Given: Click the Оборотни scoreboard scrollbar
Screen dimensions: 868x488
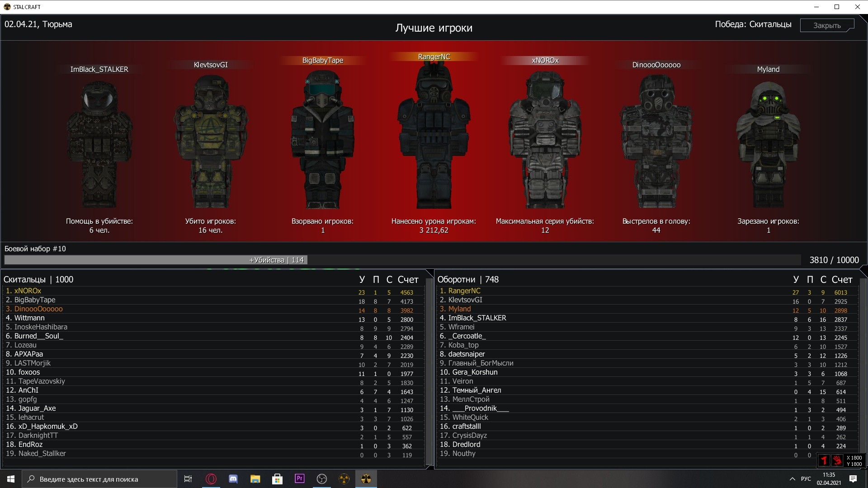Looking at the screenshot, I should coord(863,366).
